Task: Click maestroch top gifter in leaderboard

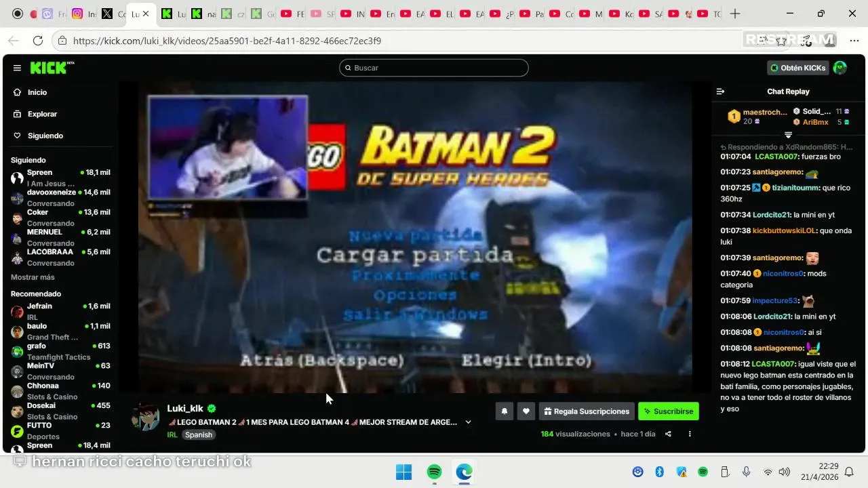Action: [x=765, y=112]
